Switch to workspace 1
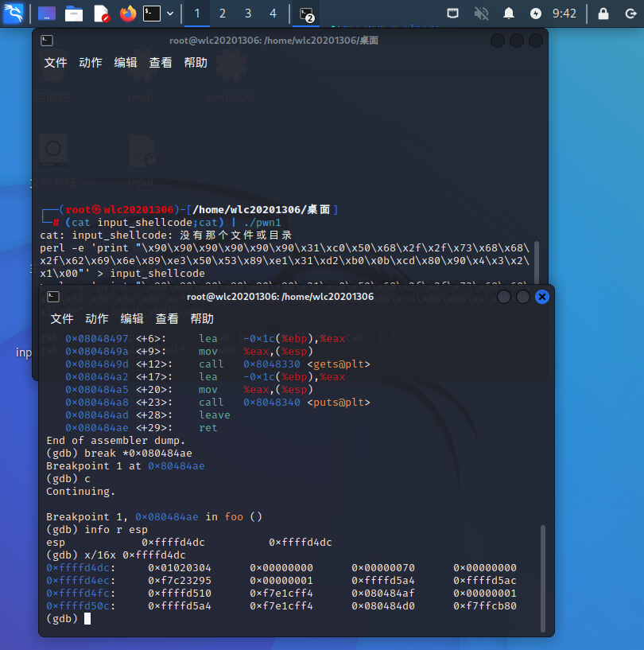 [197, 14]
